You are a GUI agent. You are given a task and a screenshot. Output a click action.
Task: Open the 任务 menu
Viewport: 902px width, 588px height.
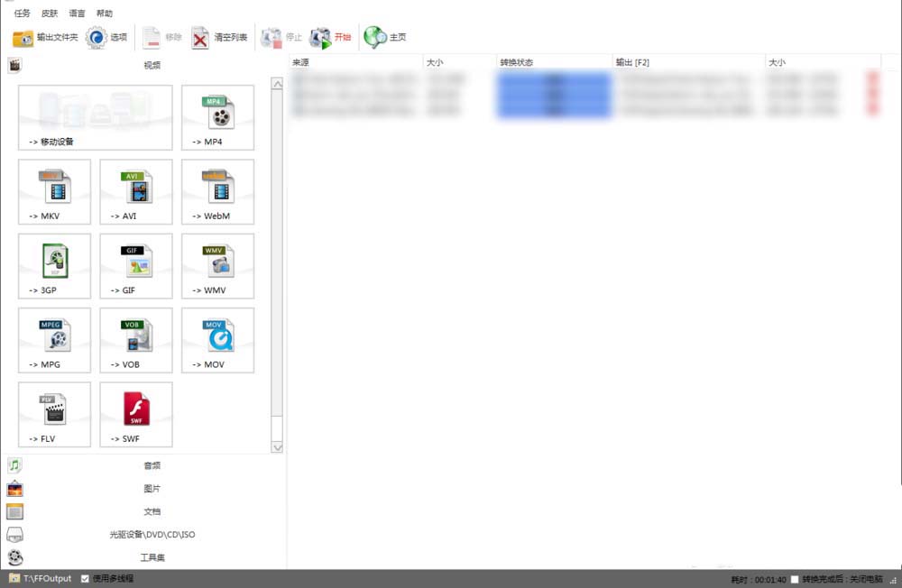[22, 13]
